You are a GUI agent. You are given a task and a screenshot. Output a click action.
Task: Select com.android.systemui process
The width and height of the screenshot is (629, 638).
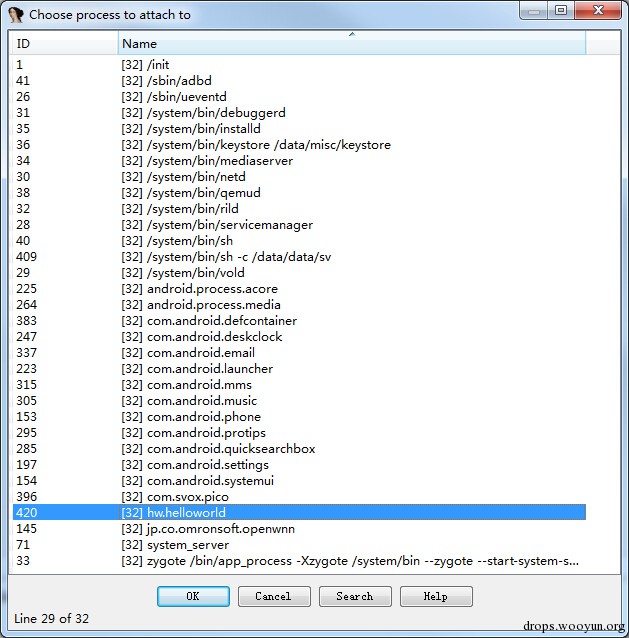[299, 481]
